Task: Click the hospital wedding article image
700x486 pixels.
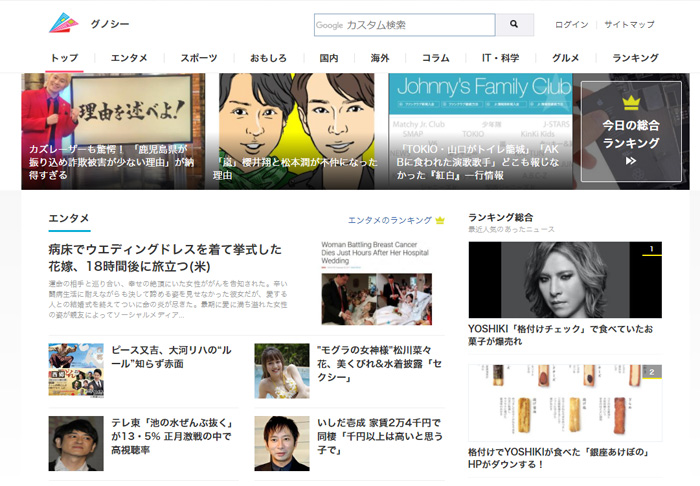Action: 376,283
